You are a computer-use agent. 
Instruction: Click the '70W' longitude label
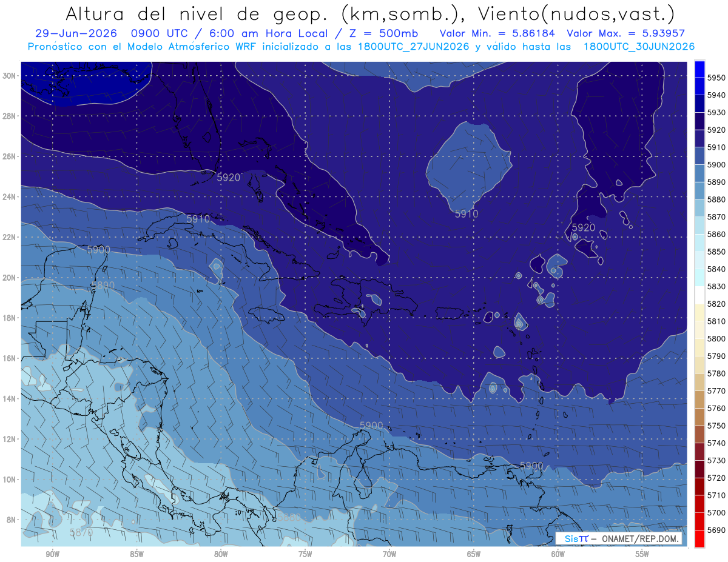(x=389, y=554)
